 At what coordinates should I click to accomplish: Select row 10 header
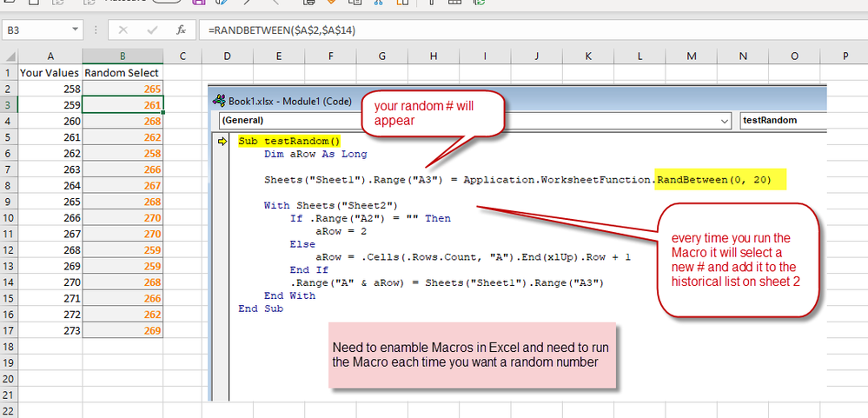coord(9,217)
